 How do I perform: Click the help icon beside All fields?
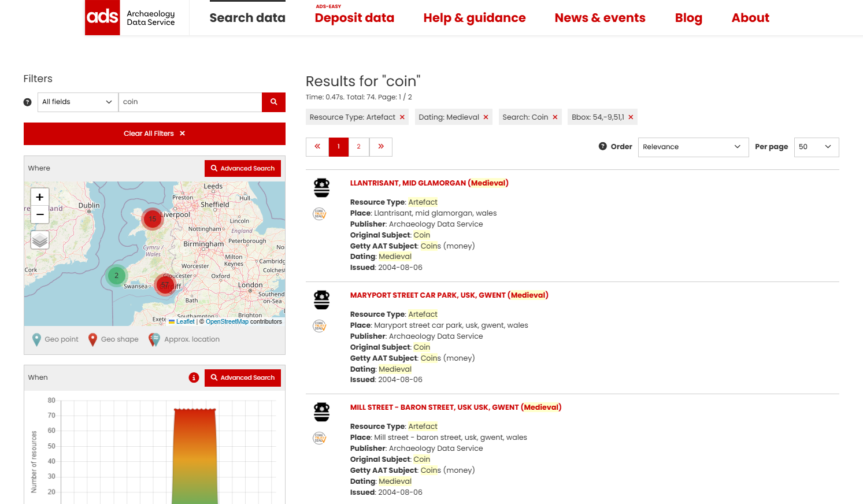27,102
